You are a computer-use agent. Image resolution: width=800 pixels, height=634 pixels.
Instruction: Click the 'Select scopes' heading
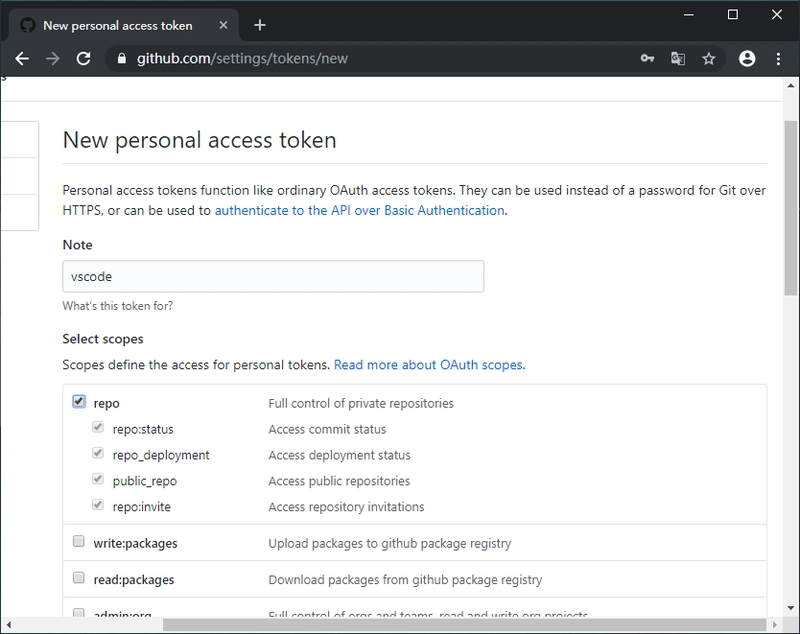point(103,339)
